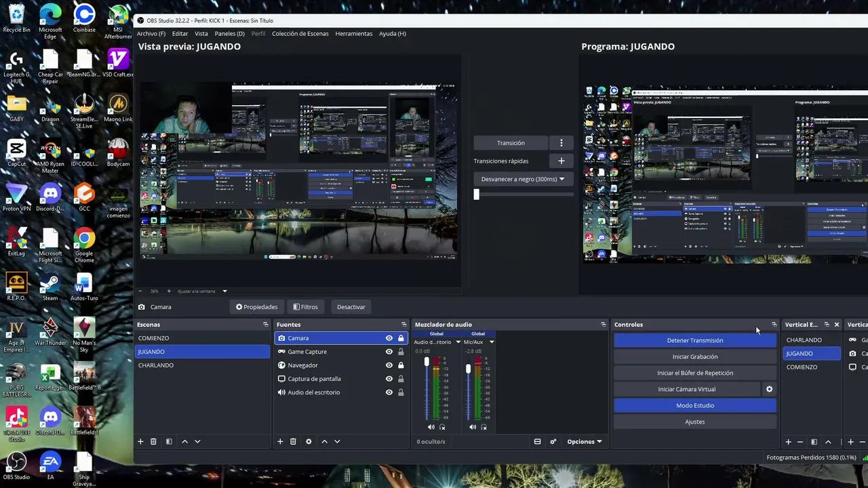Toggle visibility of Captura de pantalla source
This screenshot has width=868, height=488.
[x=389, y=379]
